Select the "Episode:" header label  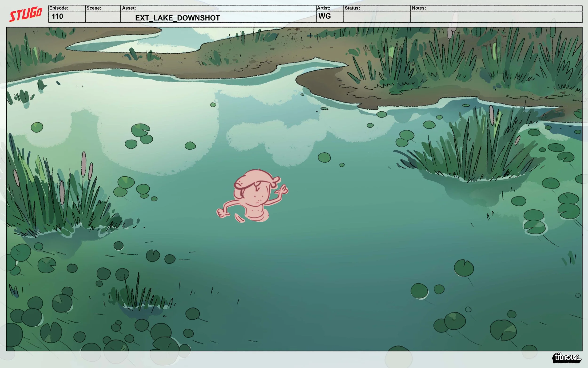click(59, 8)
